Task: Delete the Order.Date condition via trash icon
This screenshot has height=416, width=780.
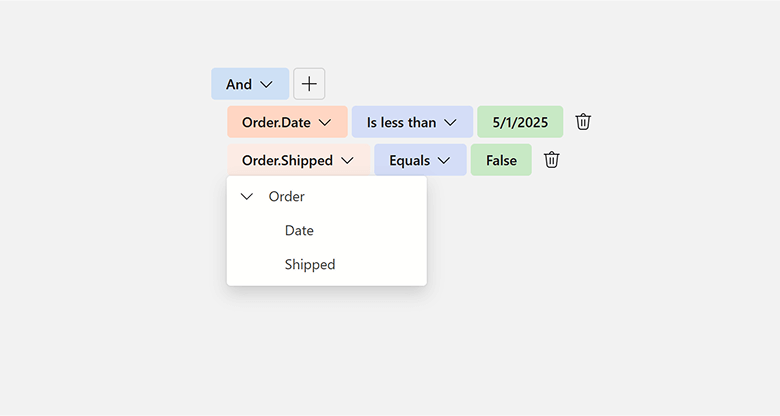Action: (x=584, y=122)
